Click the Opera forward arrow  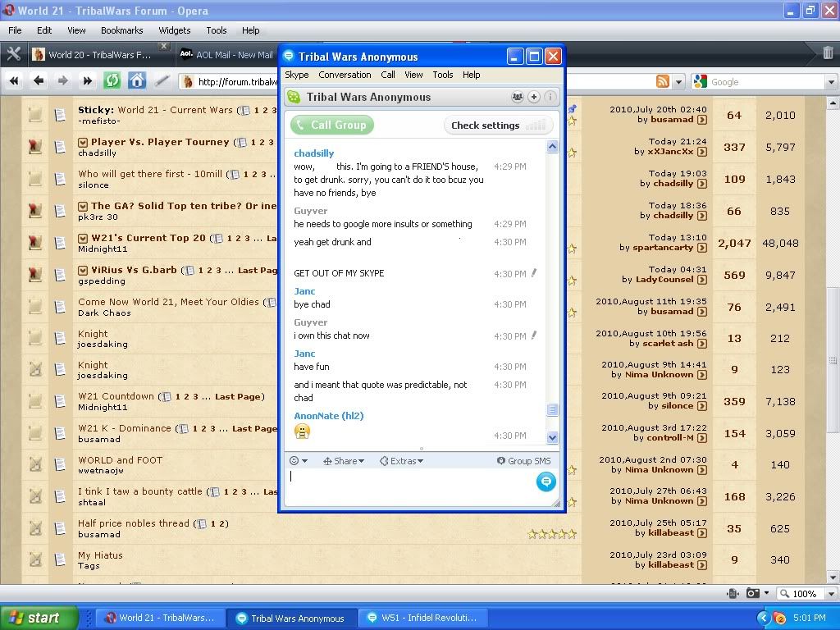pos(62,81)
